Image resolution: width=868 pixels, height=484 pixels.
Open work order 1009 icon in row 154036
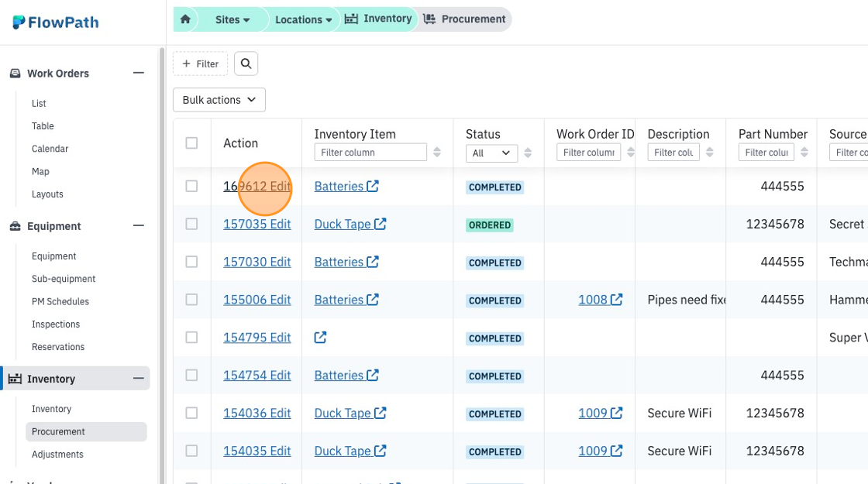[x=616, y=414]
